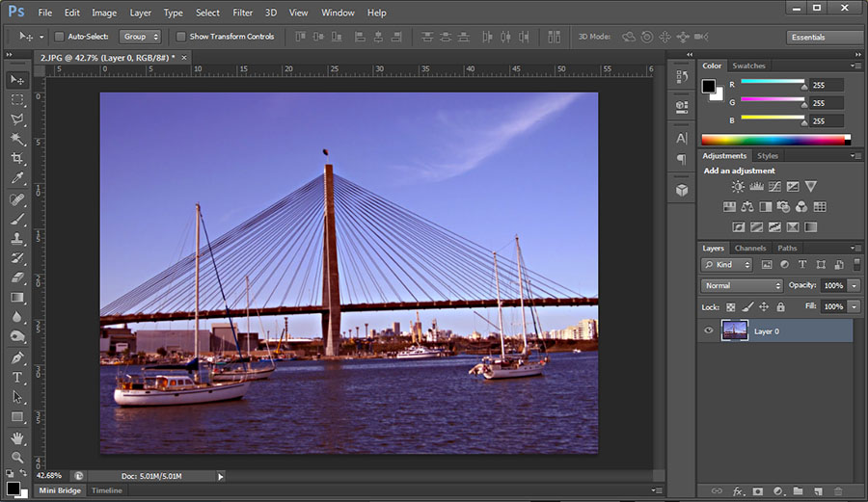
Task: Click the Brightness/Contrast adjustment icon
Action: tap(738, 187)
